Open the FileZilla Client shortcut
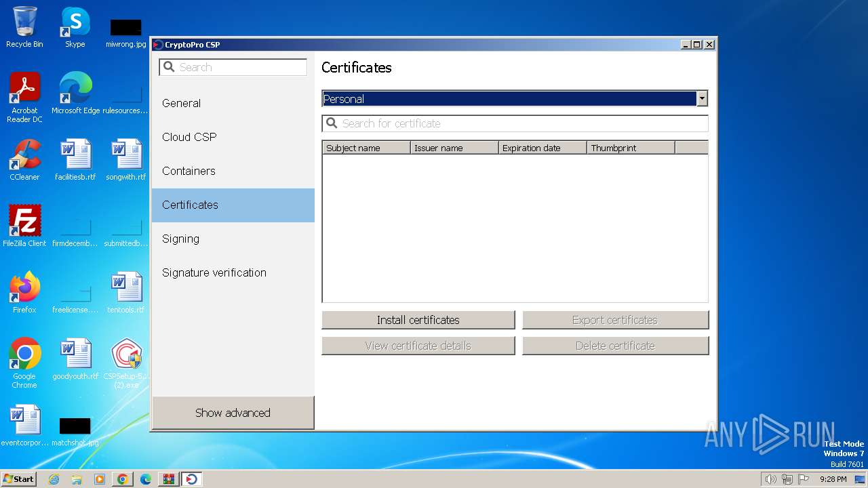This screenshot has width=868, height=488. click(x=24, y=226)
